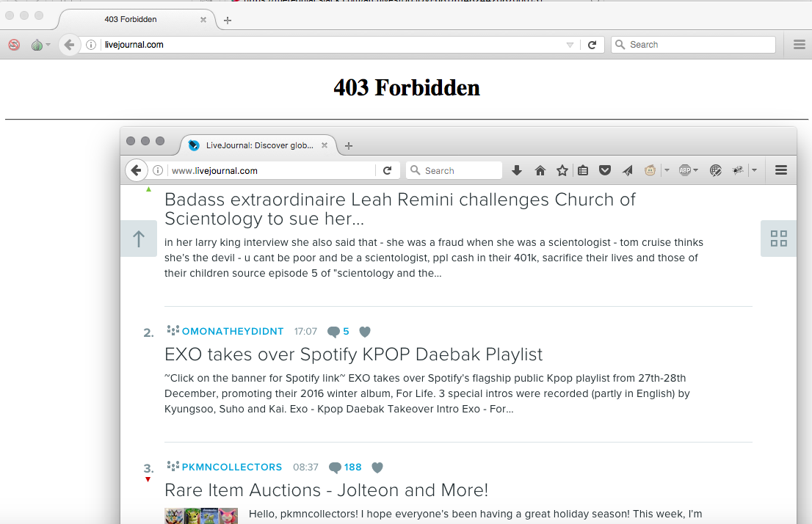
Task: Open the Greasemonkey dropdown arrow
Action: [667, 170]
